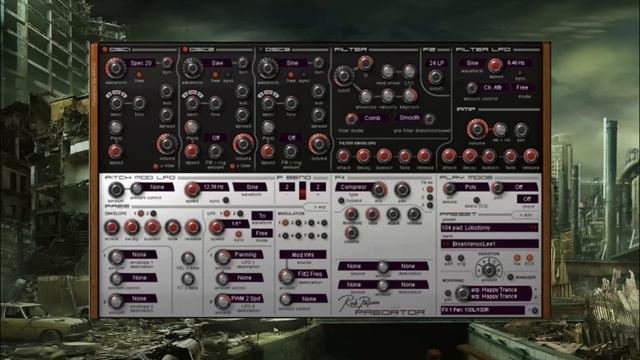Click the OSC3 FM / ring amount knob
The width and height of the screenshot is (640, 360).
tap(291, 151)
